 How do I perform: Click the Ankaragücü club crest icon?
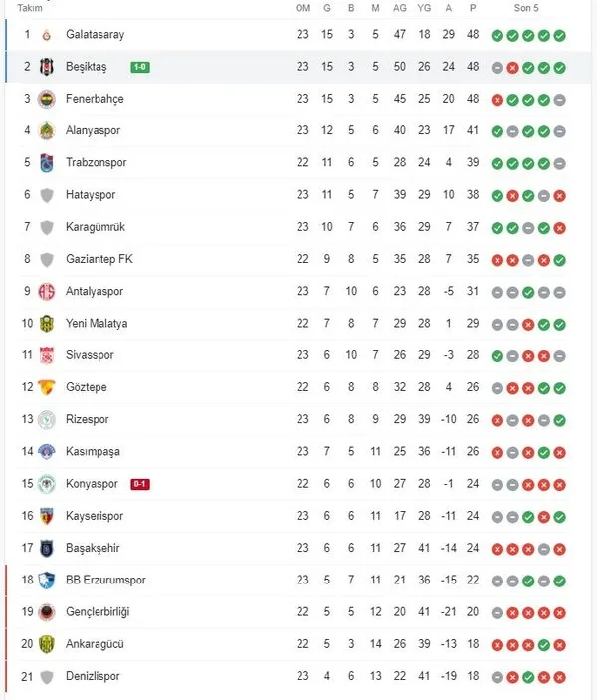(46, 643)
